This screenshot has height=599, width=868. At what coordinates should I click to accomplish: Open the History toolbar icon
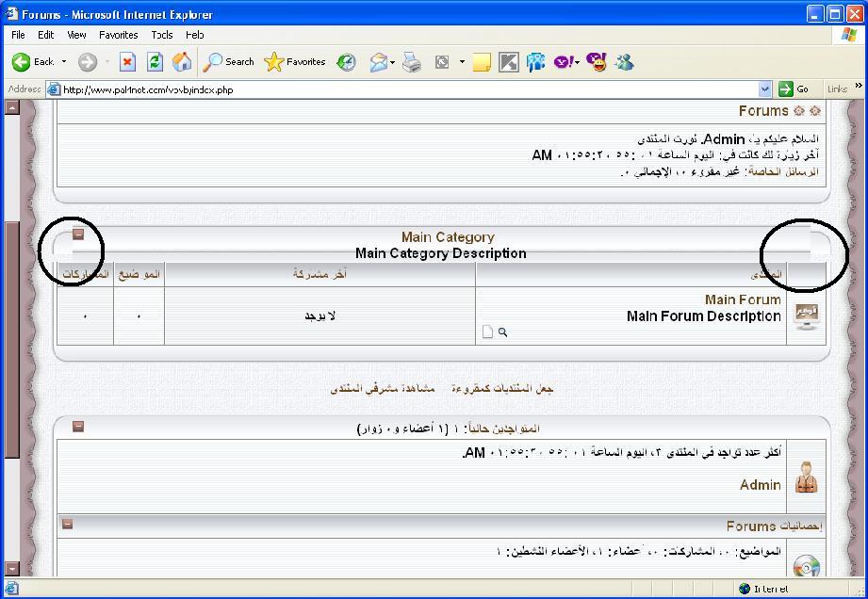pyautogui.click(x=346, y=62)
